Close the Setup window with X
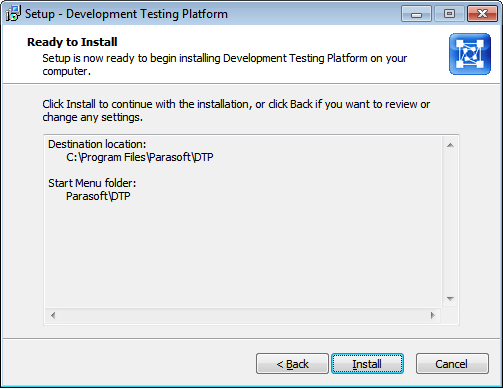The image size is (503, 389). (x=482, y=14)
